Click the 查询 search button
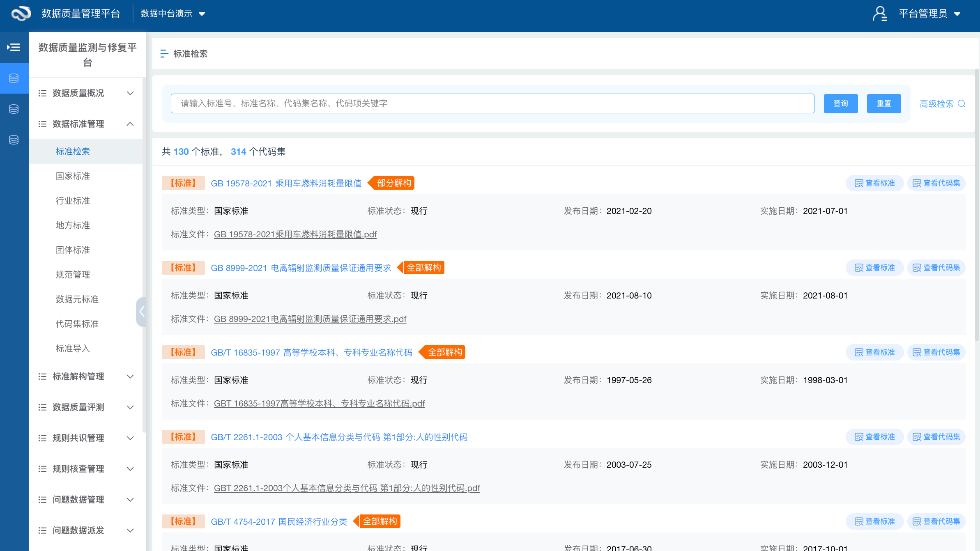The width and height of the screenshot is (980, 551). pos(840,103)
